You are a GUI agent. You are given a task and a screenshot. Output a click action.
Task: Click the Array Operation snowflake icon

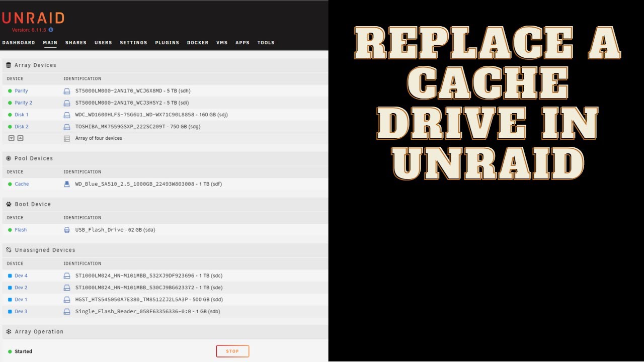coord(9,332)
